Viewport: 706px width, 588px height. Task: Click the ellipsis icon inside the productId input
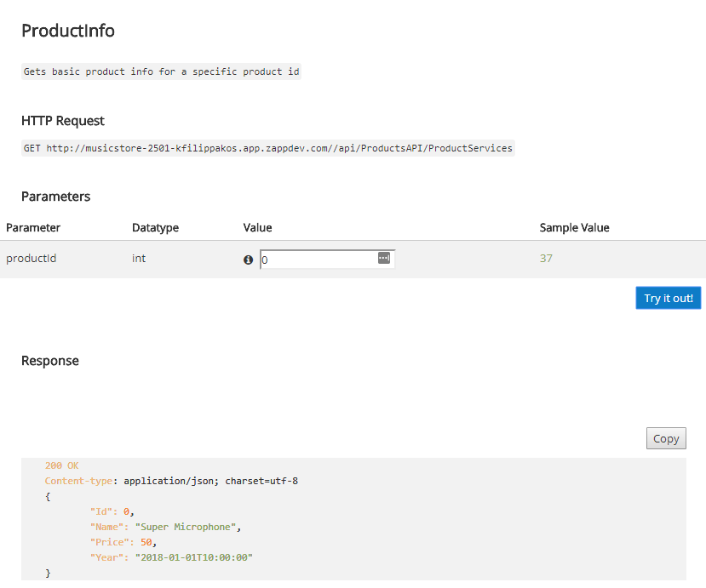[x=383, y=258]
